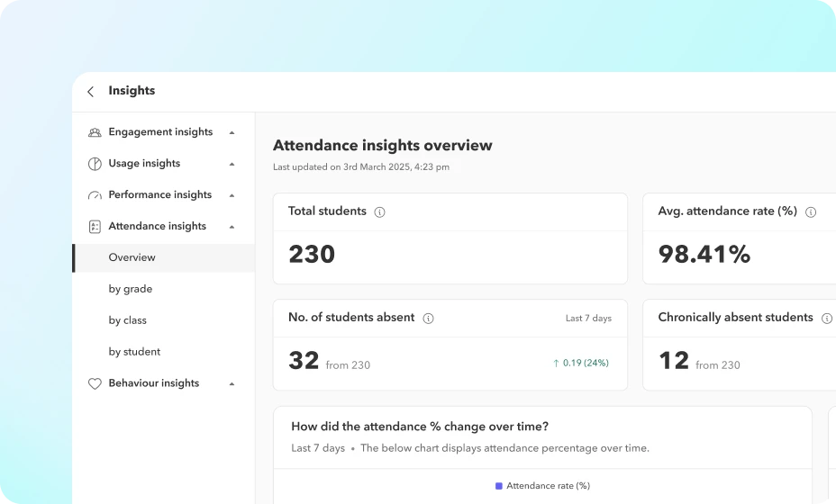Click the 32 students absent value

(304, 361)
